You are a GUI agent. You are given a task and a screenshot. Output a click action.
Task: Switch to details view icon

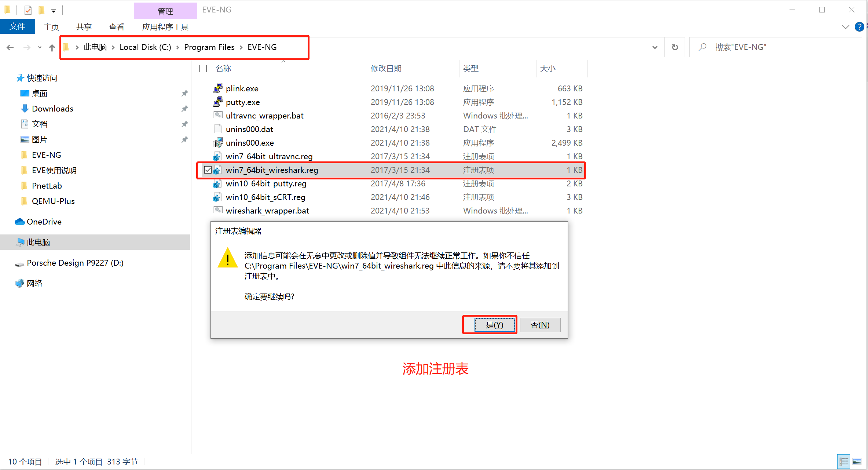click(844, 461)
